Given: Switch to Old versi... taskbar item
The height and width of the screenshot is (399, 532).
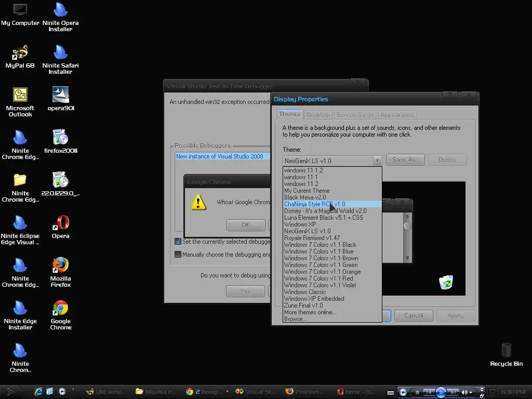Looking at the screenshot, I should [x=105, y=392].
